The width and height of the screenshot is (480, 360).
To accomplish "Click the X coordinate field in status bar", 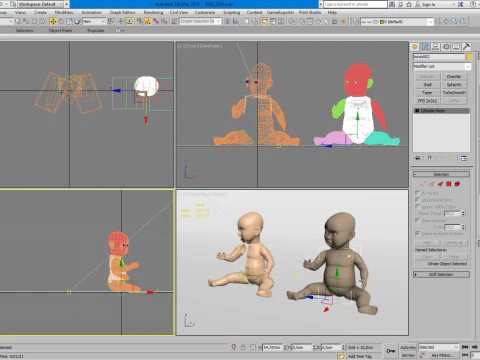I will pos(272,347).
